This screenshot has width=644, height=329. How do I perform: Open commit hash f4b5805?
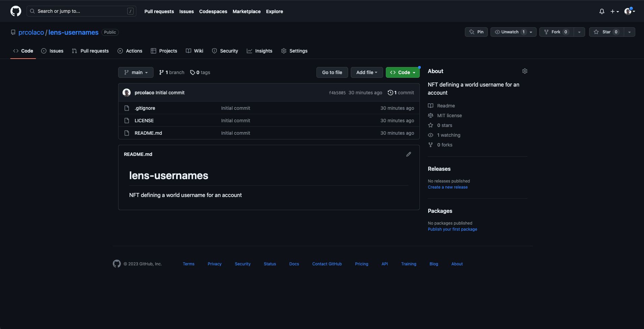[x=337, y=93]
